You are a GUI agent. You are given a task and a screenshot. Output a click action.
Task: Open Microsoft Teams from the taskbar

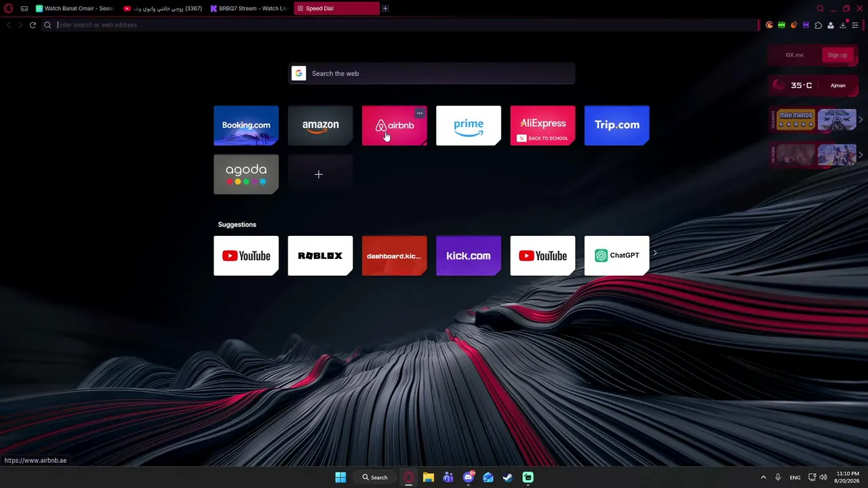(448, 477)
